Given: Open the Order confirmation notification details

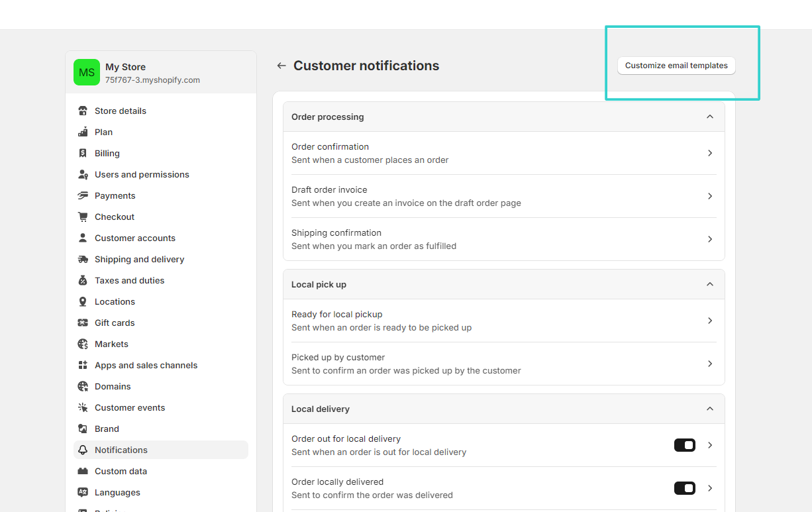Looking at the screenshot, I should click(503, 153).
